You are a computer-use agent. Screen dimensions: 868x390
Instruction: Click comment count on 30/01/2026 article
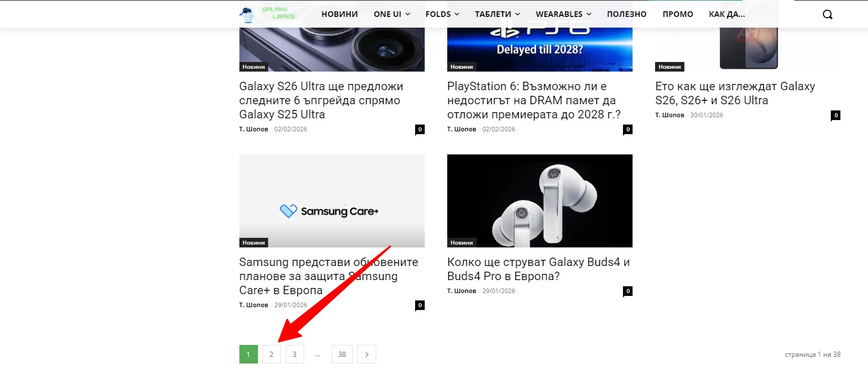tap(836, 116)
